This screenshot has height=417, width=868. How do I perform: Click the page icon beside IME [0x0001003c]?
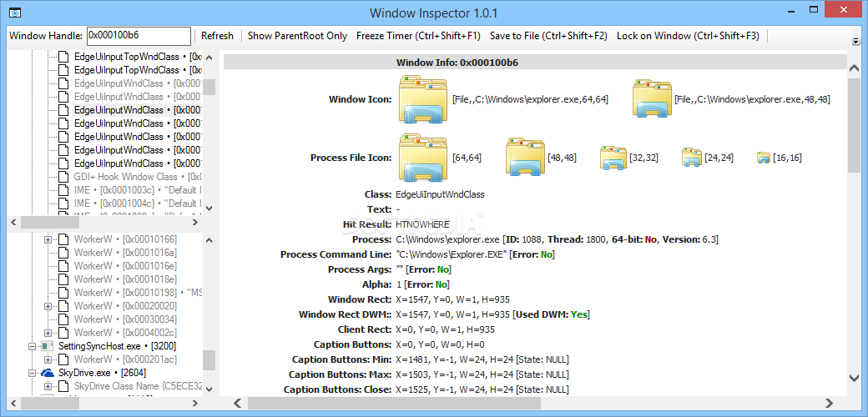[64, 189]
